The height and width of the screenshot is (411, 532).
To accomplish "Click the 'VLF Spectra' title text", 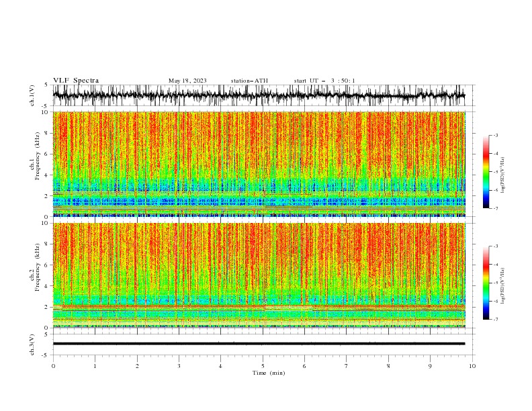I will click(76, 81).
